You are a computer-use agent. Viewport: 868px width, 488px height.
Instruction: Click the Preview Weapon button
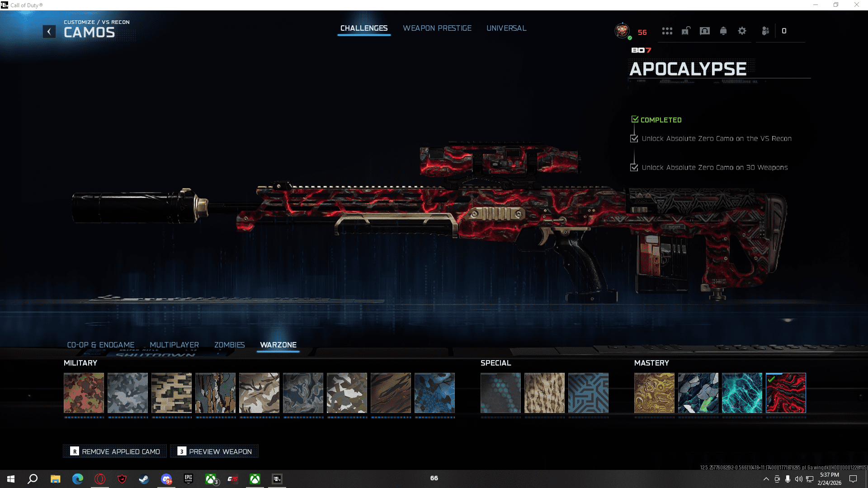(214, 451)
